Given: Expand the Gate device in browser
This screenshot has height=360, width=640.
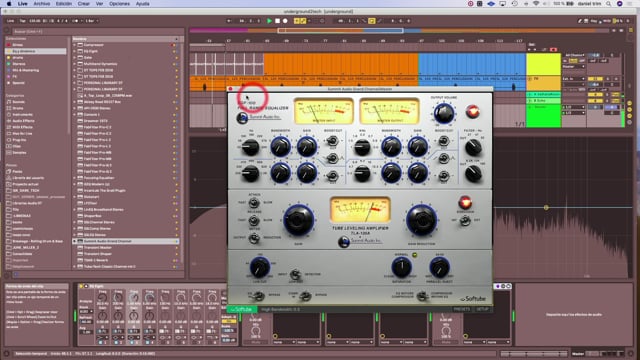Looking at the screenshot, I should 75,58.
